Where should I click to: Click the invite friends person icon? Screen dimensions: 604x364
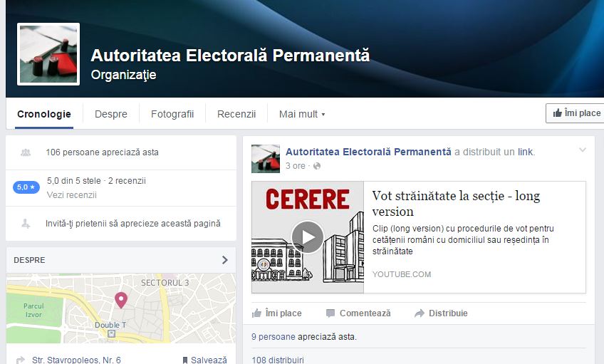click(26, 224)
